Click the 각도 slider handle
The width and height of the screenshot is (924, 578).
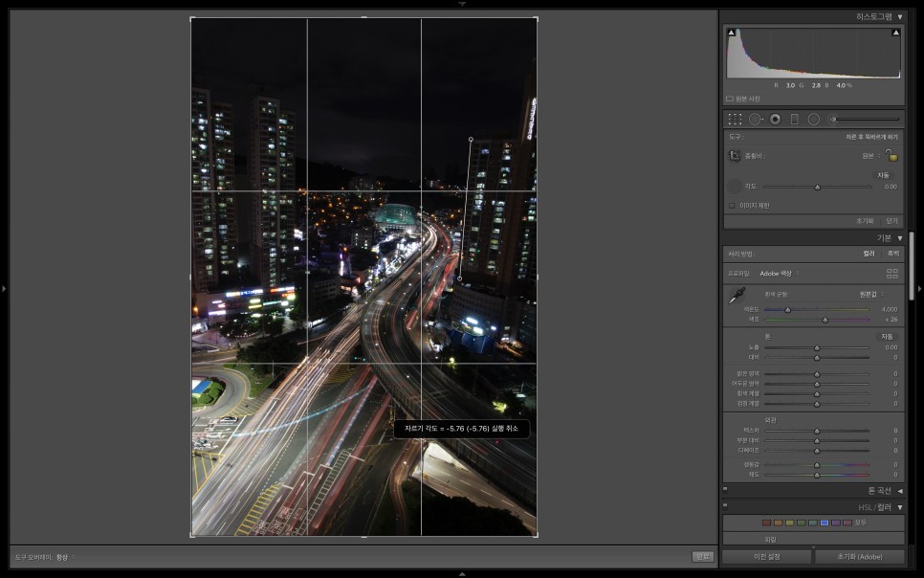[817, 187]
